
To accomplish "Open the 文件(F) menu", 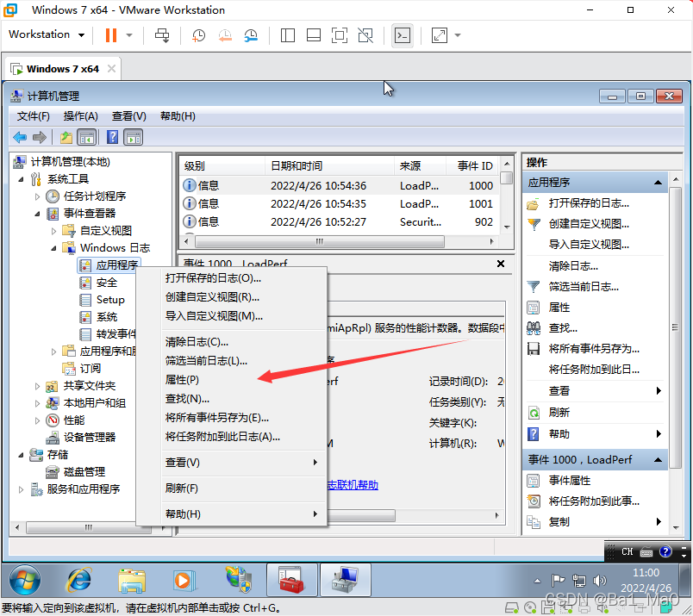I will click(x=33, y=116).
